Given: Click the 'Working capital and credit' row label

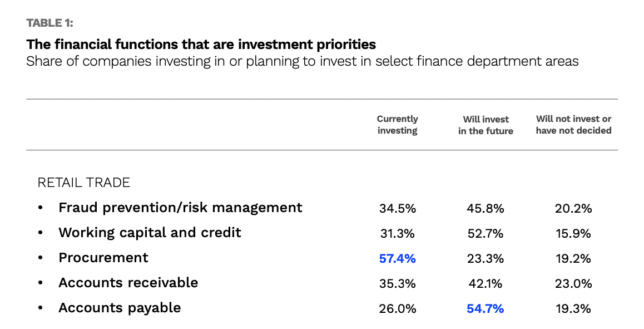Looking at the screenshot, I should pos(150,233).
